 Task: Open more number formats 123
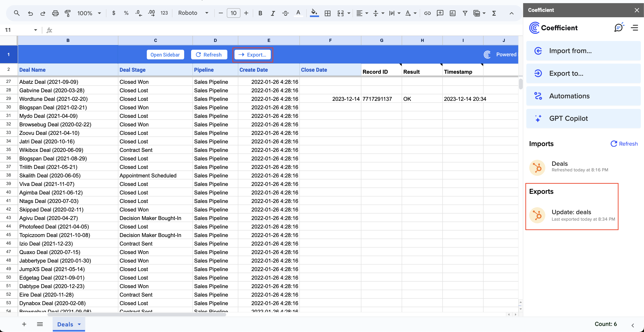(x=164, y=13)
